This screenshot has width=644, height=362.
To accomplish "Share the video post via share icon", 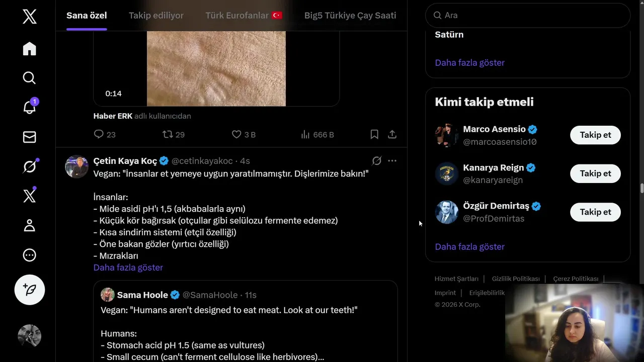I will tap(392, 135).
